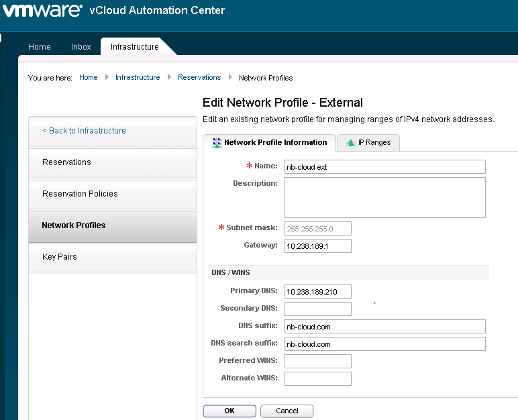Image resolution: width=518 pixels, height=420 pixels.
Task: Click the breadcrumb arrow after Infrastructure
Action: pyautogui.click(x=169, y=77)
